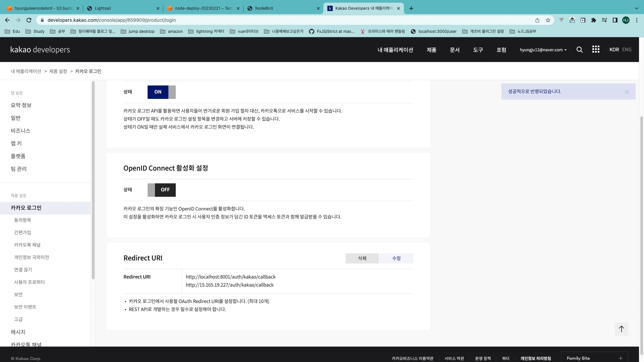This screenshot has width=644, height=362.
Task: Switch to hyungjuleenodebird S3 tab
Action: pos(43,8)
